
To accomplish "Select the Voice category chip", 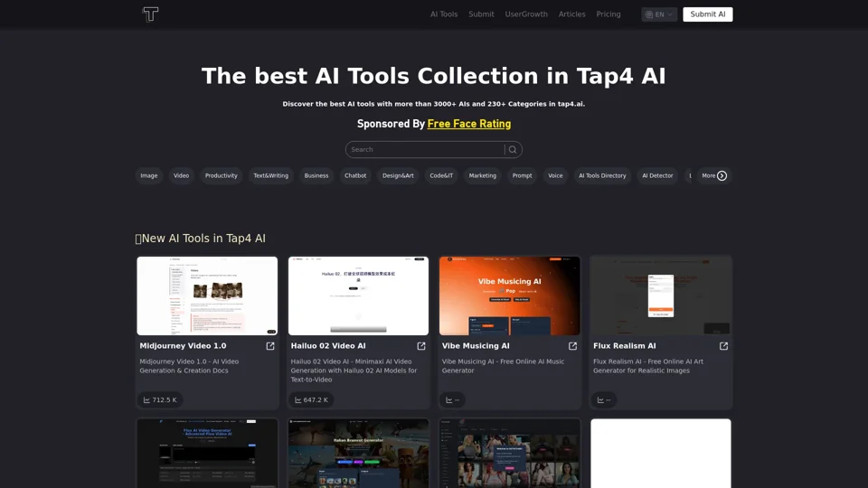I will click(555, 176).
